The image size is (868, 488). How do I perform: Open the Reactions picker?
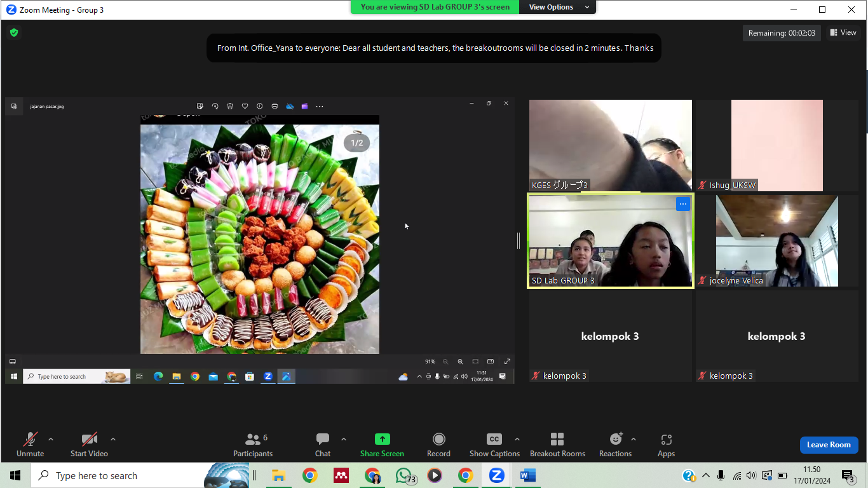coord(615,440)
